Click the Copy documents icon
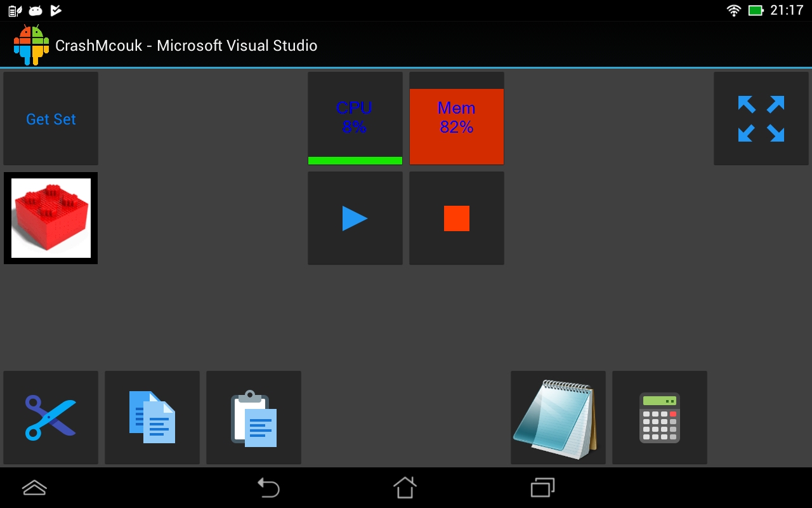The image size is (812, 508). (152, 418)
